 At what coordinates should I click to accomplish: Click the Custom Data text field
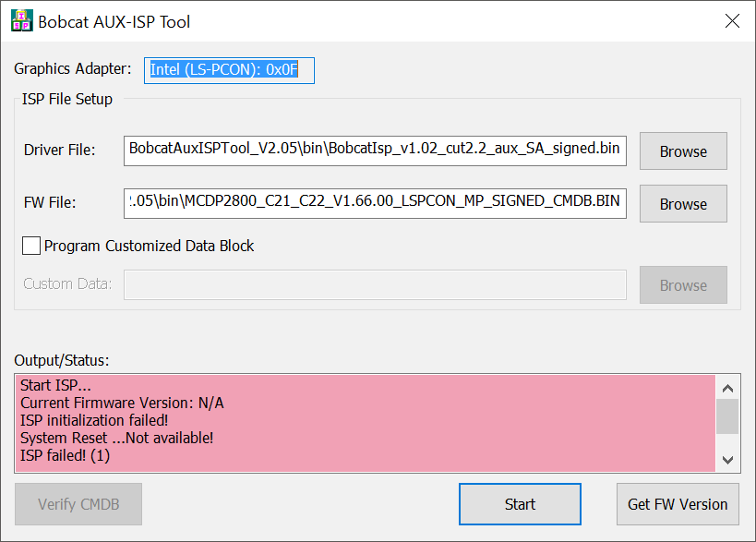(x=375, y=284)
